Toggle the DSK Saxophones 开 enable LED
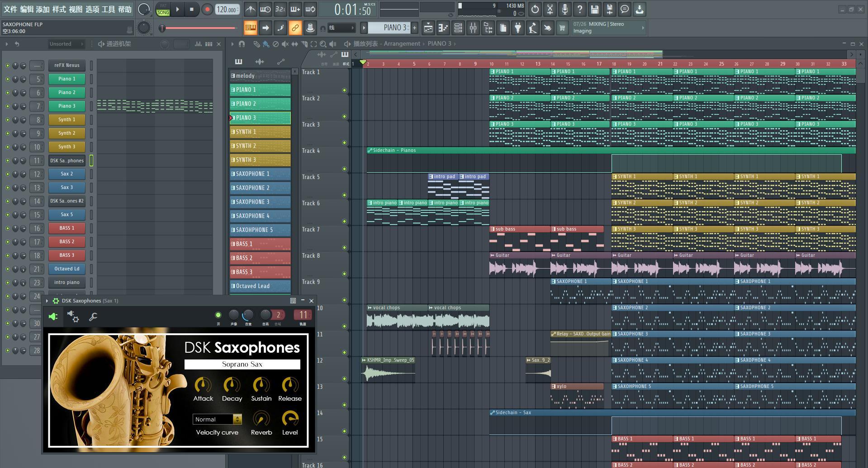Viewport: 868px width, 468px height. pos(218,315)
